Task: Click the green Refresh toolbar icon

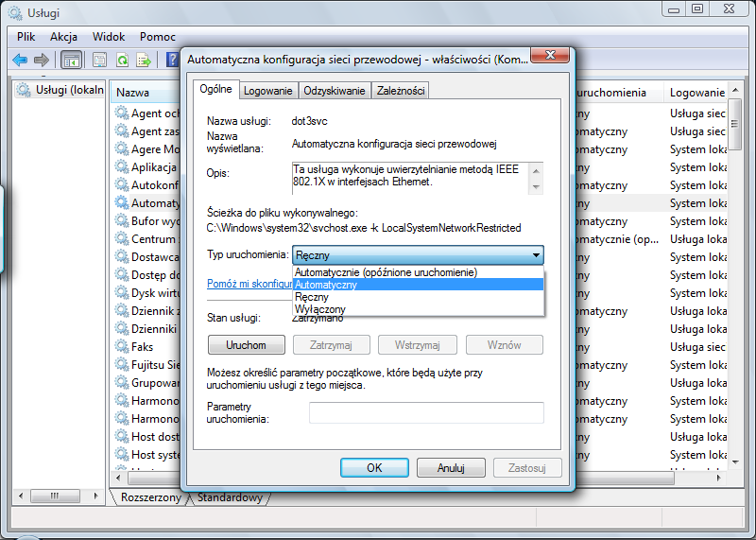Action: click(122, 60)
